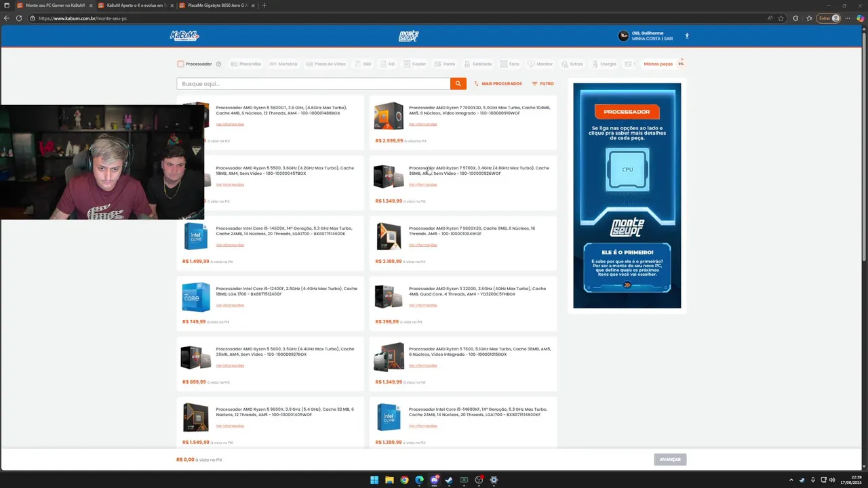Screen dimensions: 868x488
Task: Open the Mais Procurados sort dropdown
Action: coord(498,83)
